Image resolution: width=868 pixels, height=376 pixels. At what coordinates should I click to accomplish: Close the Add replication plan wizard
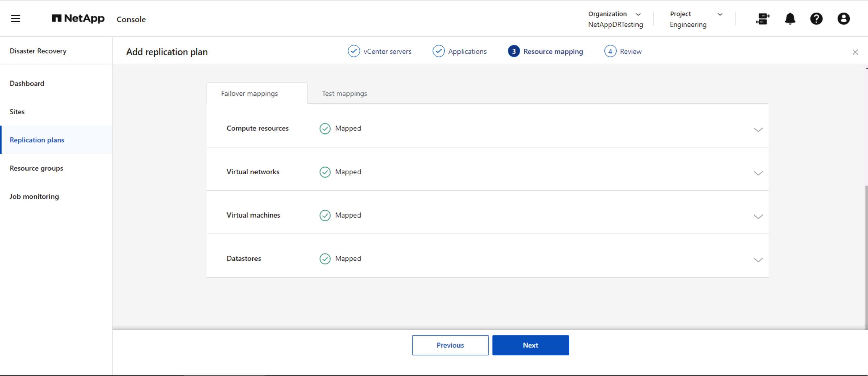pyautogui.click(x=855, y=52)
